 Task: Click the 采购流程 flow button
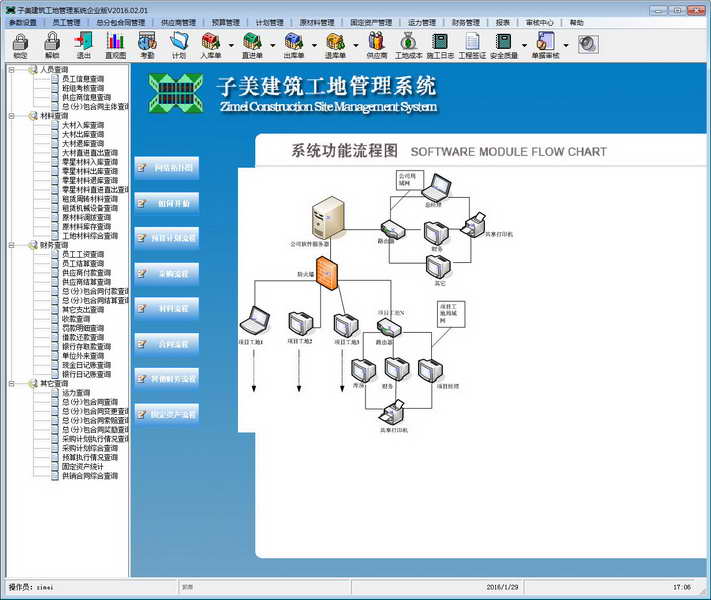coord(166,273)
